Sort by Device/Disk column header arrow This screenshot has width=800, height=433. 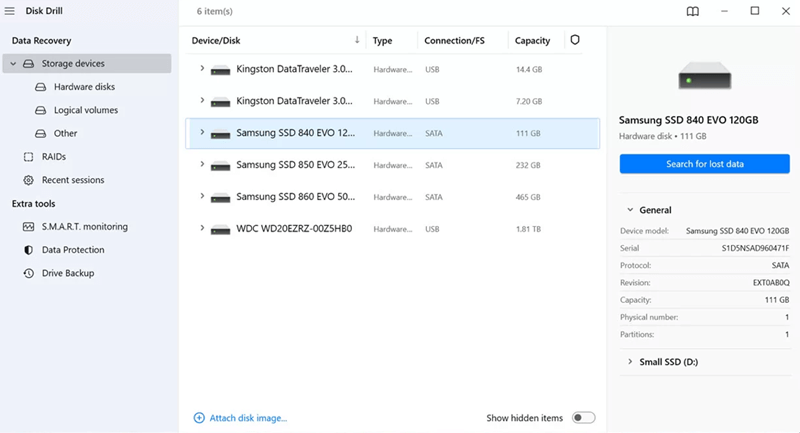pos(357,40)
